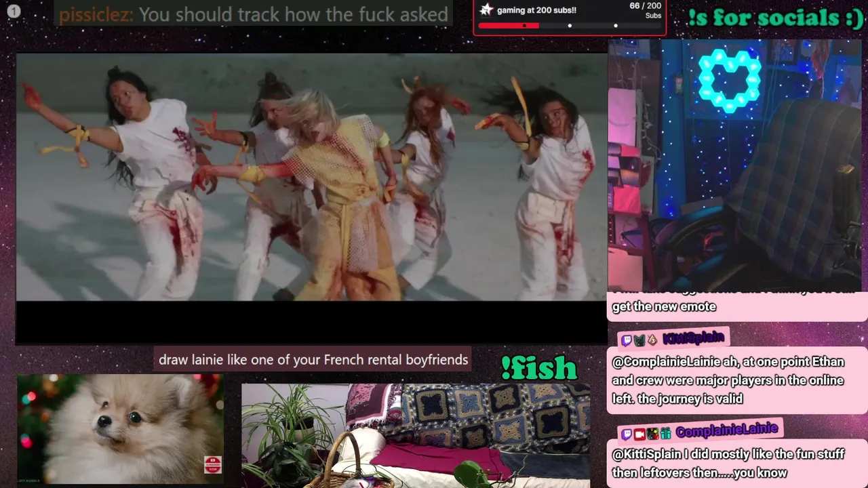Click the "!s for socials :)" text
This screenshot has height=488, width=868.
point(775,17)
